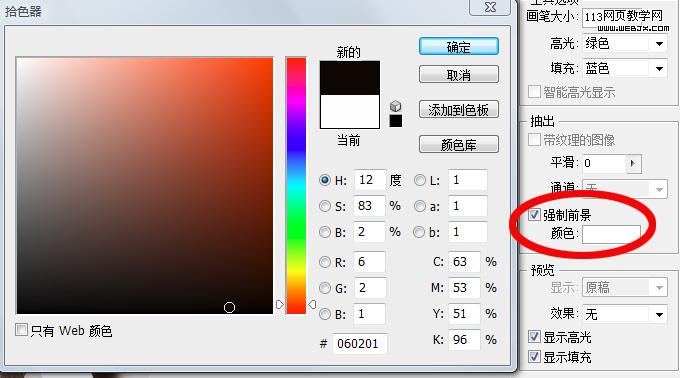Select the L lightness radio button

(420, 180)
